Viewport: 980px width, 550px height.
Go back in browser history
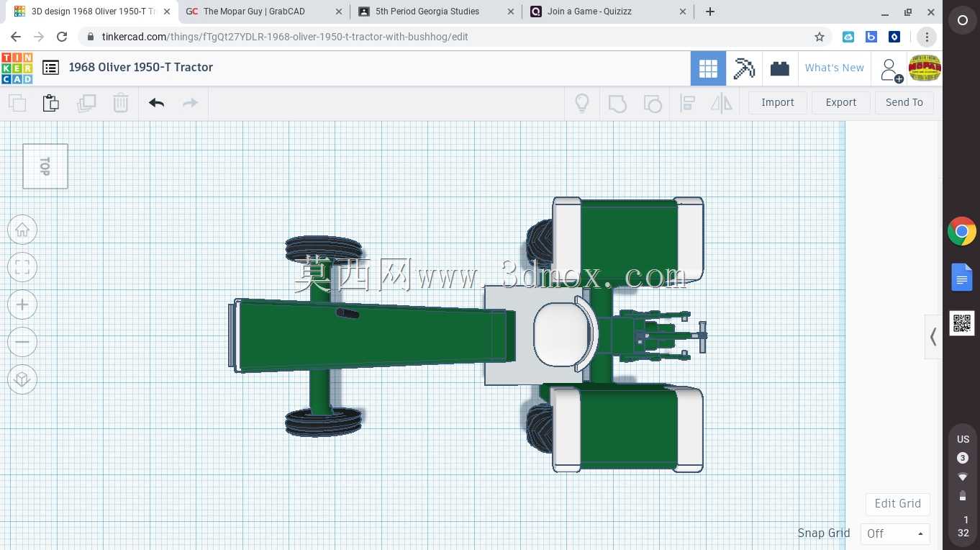16,37
